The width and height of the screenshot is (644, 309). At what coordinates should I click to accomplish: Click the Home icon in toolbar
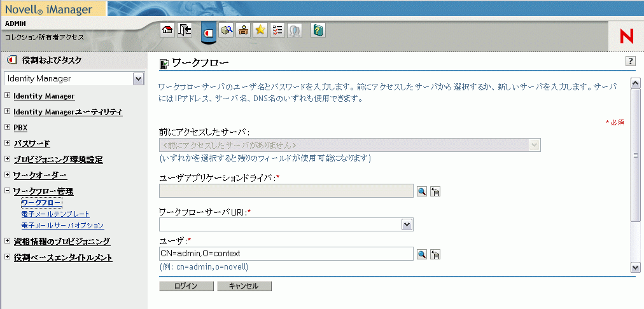coord(167,30)
